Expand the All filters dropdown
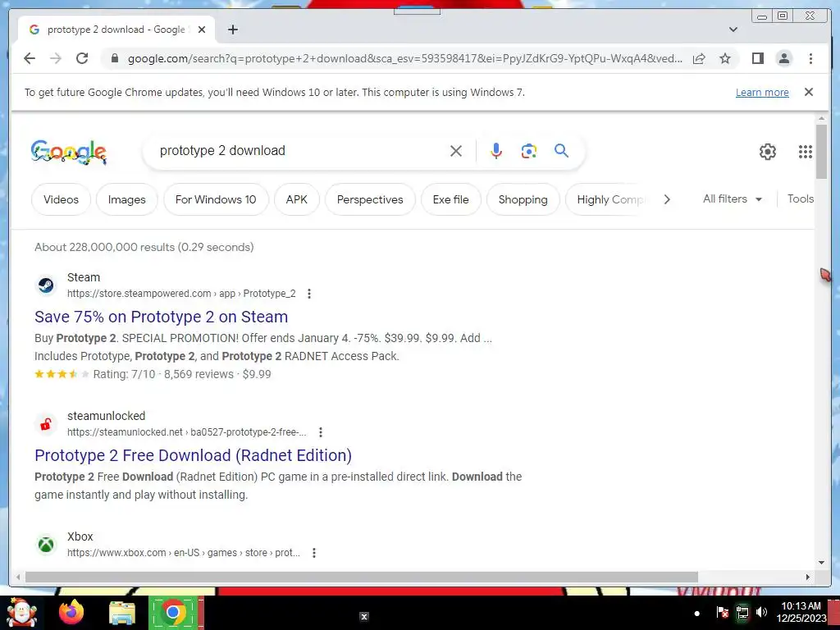Image resolution: width=840 pixels, height=630 pixels. 733,199
